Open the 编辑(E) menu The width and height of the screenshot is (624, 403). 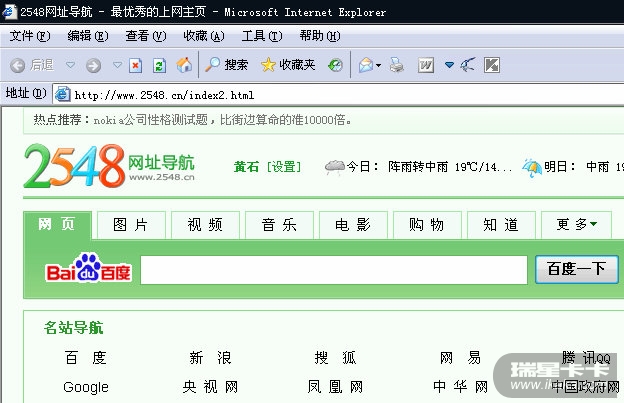click(88, 36)
